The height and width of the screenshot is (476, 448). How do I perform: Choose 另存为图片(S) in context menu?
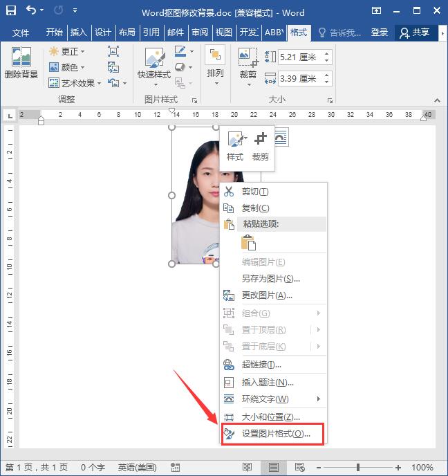click(273, 278)
